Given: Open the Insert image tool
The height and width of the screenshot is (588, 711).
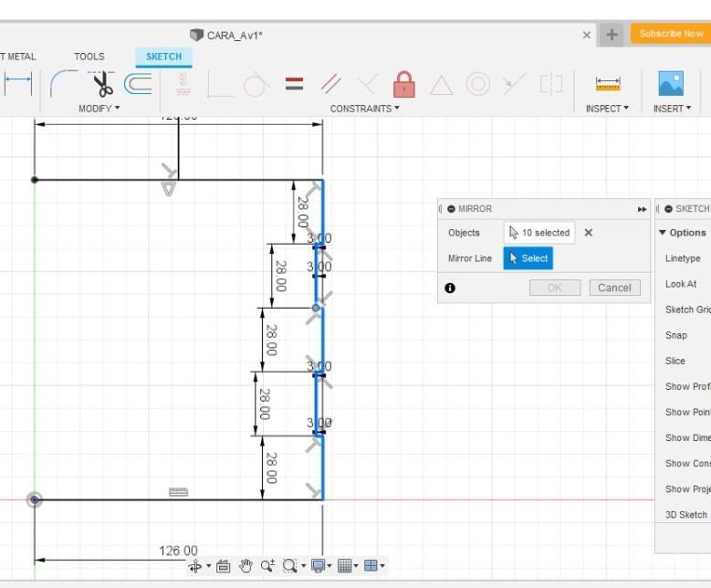Looking at the screenshot, I should (x=671, y=83).
